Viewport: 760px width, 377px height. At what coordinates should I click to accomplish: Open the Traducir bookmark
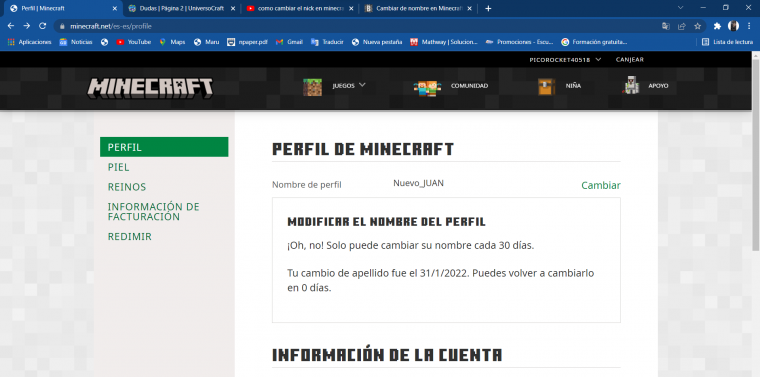[x=327, y=42]
